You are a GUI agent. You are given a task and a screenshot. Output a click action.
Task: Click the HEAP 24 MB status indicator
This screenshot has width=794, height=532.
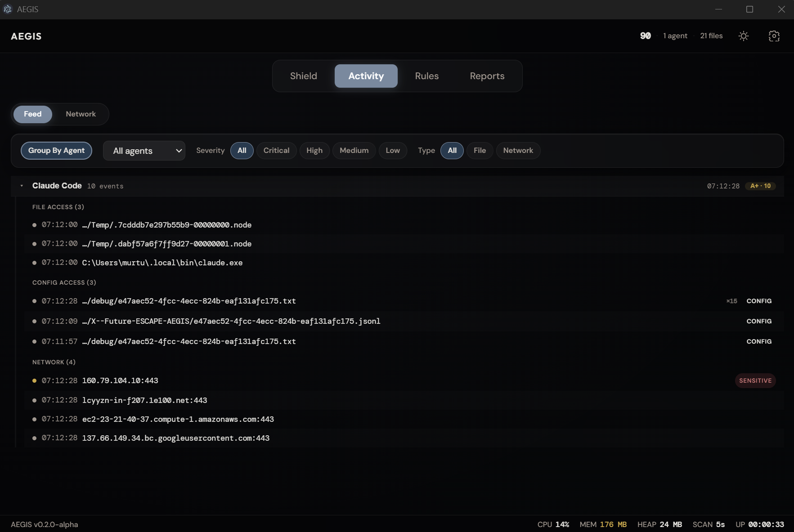point(659,524)
